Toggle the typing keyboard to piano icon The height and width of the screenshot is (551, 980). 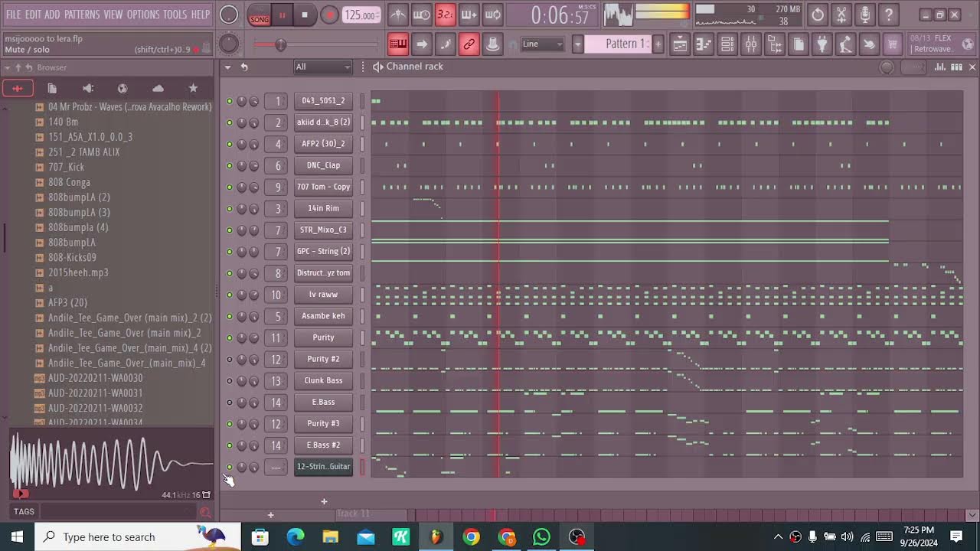click(398, 44)
